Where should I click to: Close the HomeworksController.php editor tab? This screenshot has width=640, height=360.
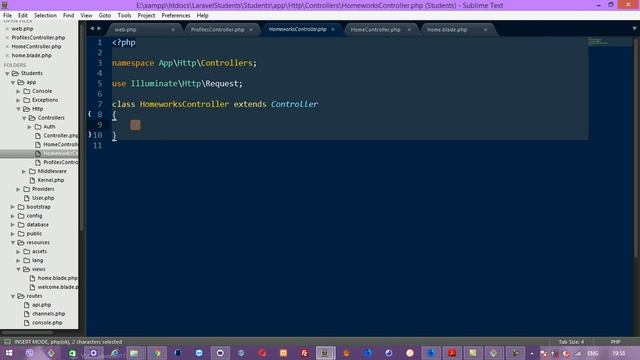tap(333, 29)
